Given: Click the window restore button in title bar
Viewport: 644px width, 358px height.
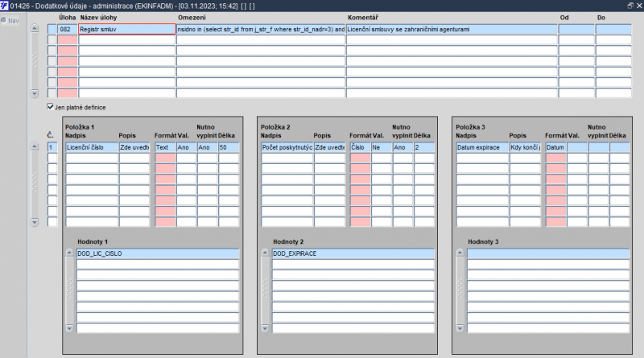Looking at the screenshot, I should coord(630,6).
